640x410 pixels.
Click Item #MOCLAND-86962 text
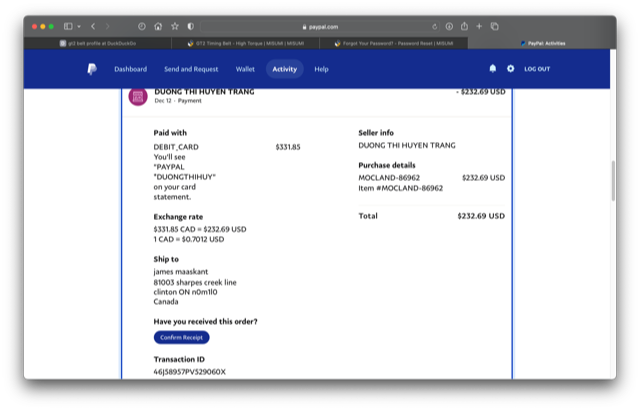pyautogui.click(x=400, y=188)
